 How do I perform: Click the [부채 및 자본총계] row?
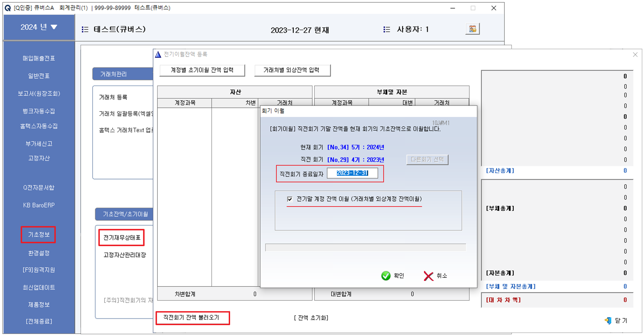[557, 287]
